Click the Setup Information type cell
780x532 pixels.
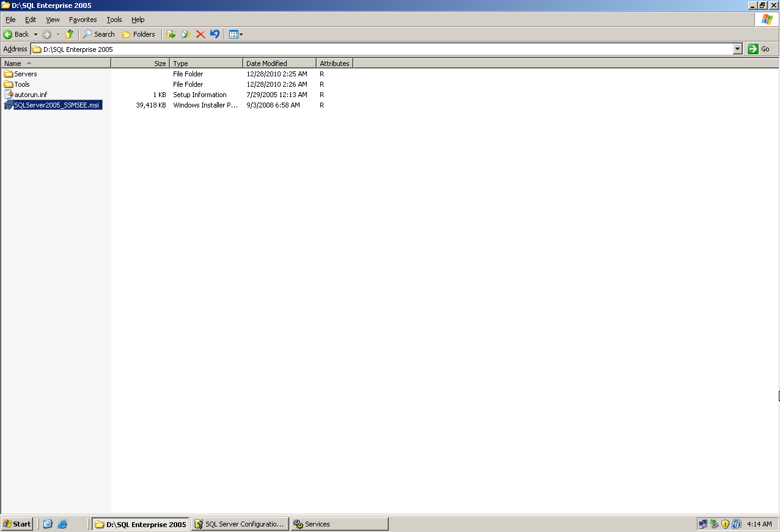pyautogui.click(x=200, y=95)
